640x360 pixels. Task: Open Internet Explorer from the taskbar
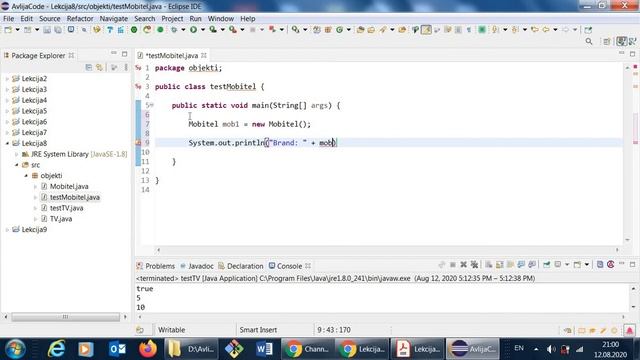point(56,349)
